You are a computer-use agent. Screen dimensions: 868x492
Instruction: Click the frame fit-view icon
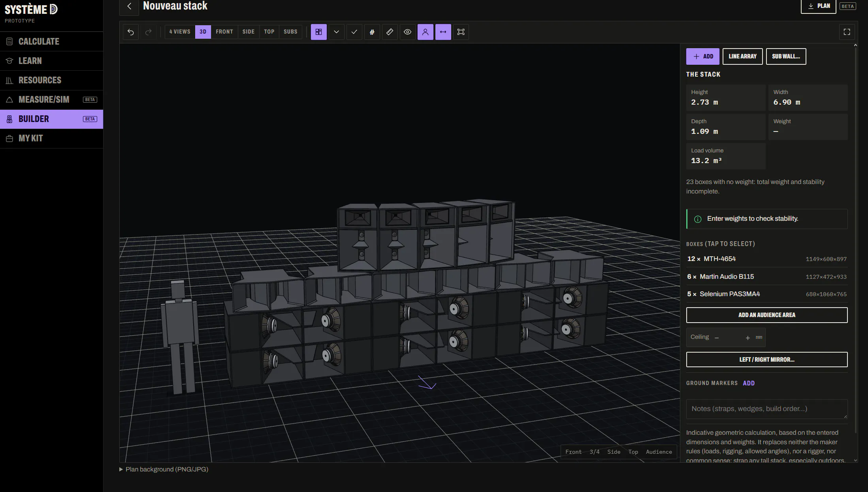(461, 32)
